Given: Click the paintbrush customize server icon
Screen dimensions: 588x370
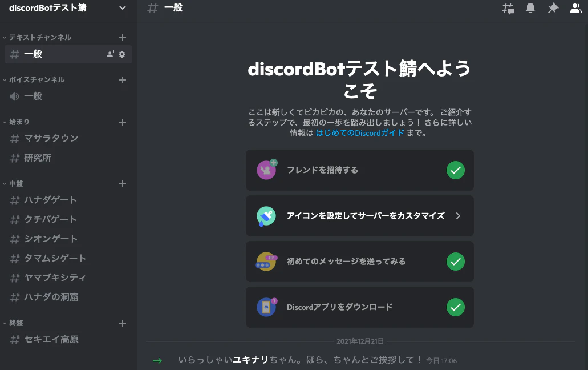Looking at the screenshot, I should tap(266, 216).
